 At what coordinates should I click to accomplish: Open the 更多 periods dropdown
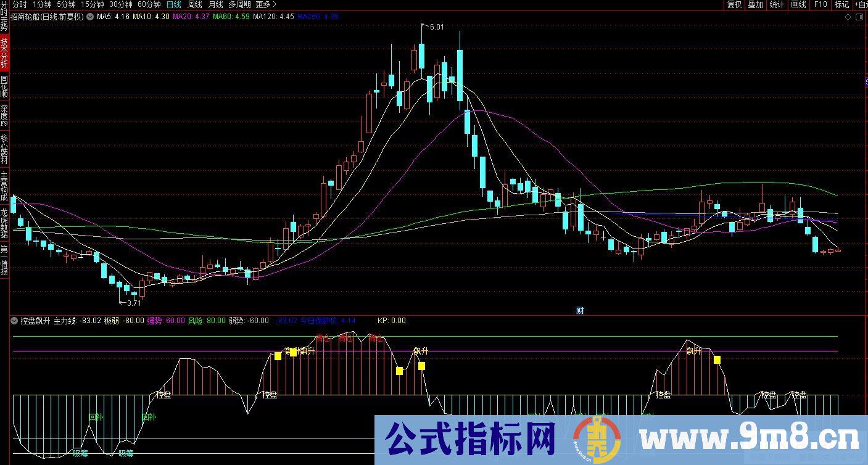click(x=266, y=4)
